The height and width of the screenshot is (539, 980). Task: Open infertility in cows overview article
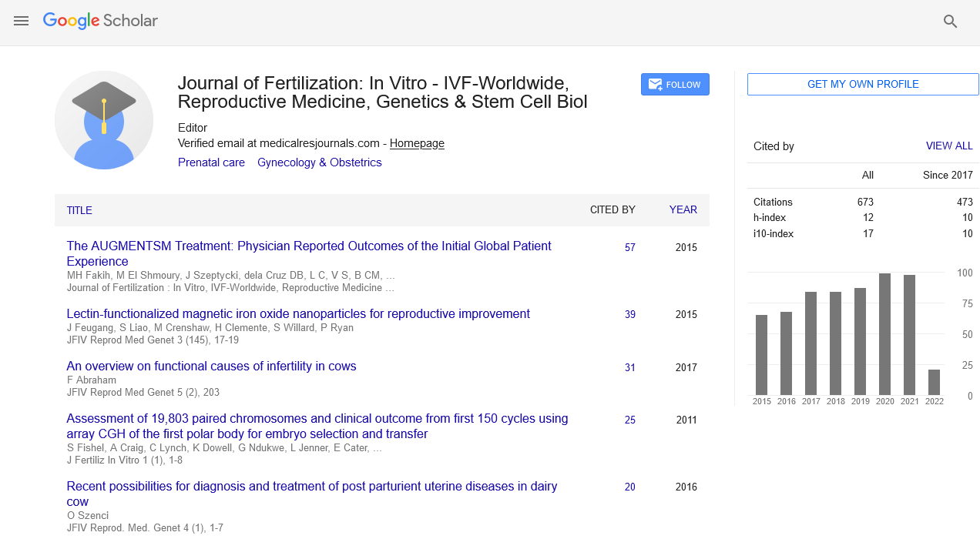coord(211,367)
